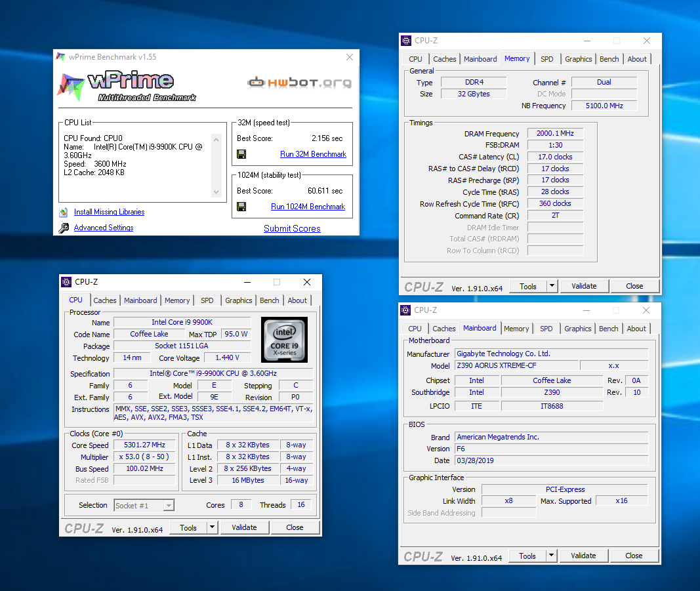Click the CPU-Z title bar icon of Memory window
The height and width of the screenshot is (591, 700).
tap(406, 41)
